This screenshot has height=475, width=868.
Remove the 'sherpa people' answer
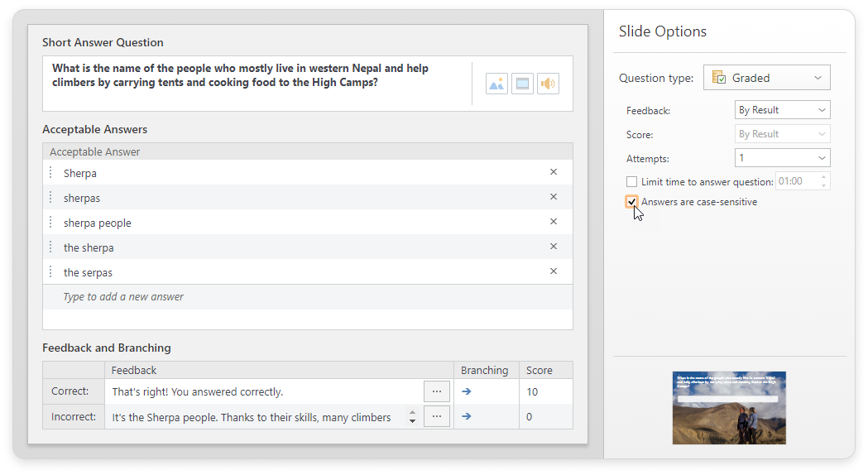click(554, 222)
